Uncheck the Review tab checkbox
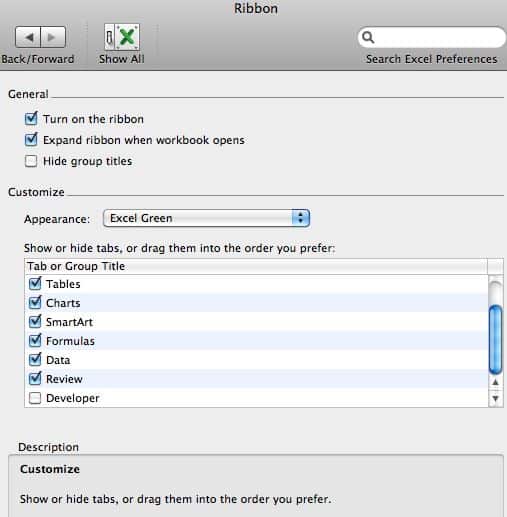507x517 pixels. pyautogui.click(x=35, y=378)
